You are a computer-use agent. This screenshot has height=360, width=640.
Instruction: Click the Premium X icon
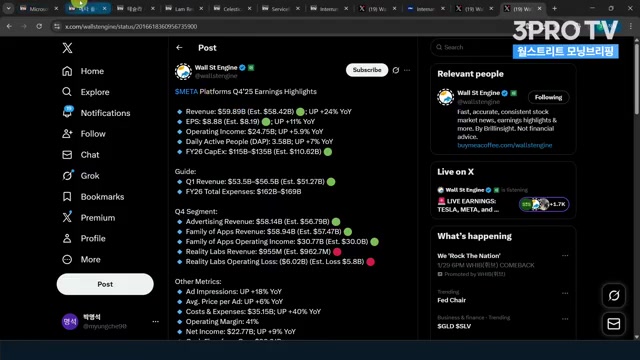tap(67, 217)
